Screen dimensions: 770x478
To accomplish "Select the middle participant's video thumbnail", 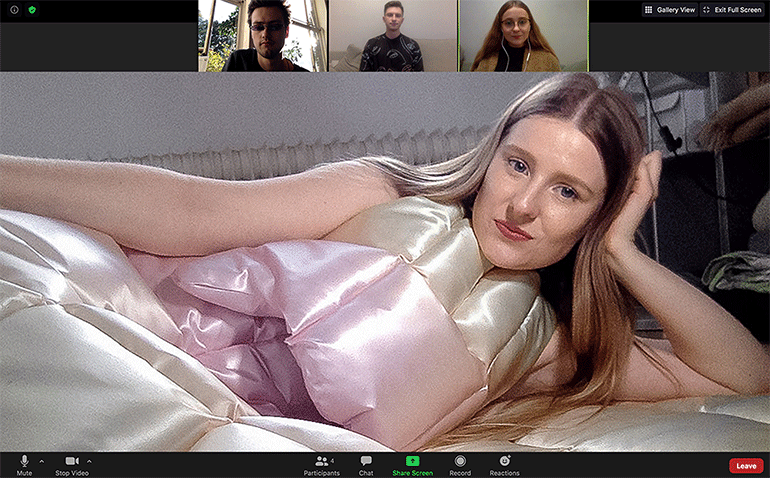I will tap(392, 36).
